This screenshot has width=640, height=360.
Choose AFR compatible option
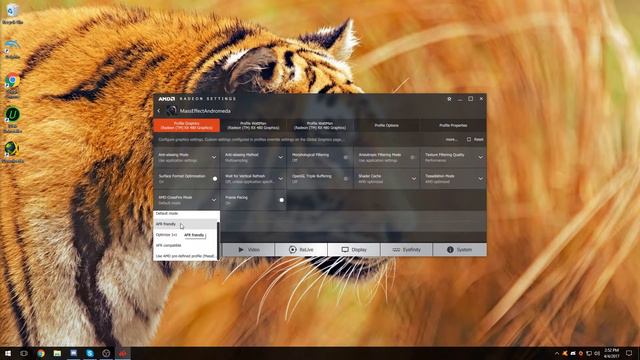pyautogui.click(x=186, y=245)
